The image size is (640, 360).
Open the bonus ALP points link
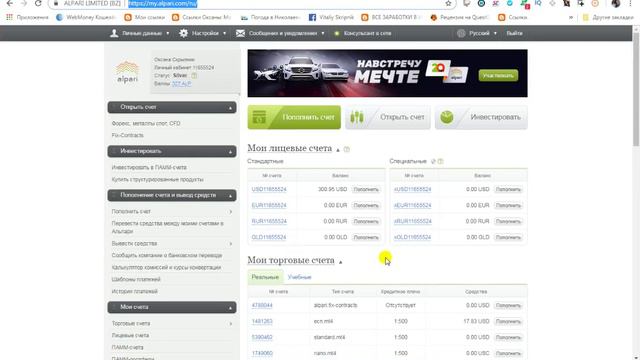[x=181, y=83]
